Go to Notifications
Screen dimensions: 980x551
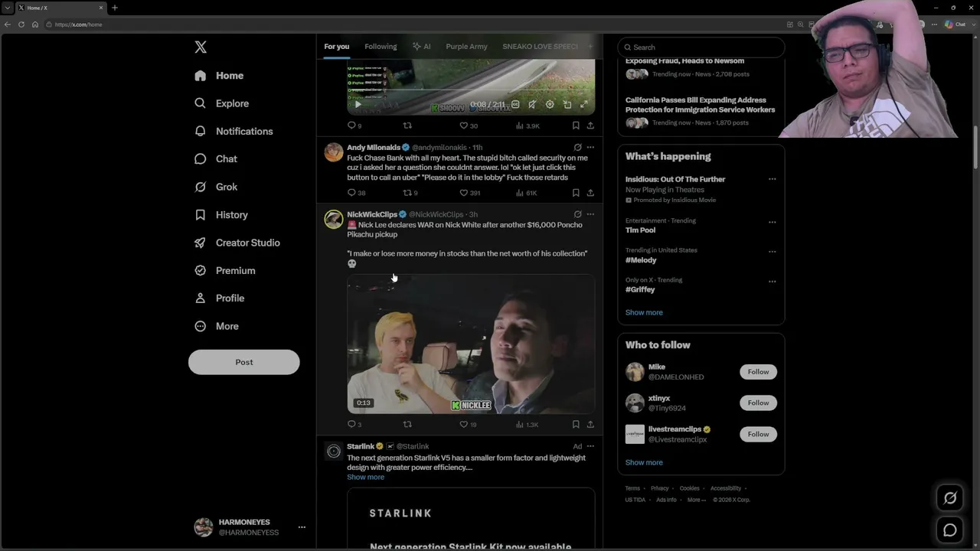234,131
